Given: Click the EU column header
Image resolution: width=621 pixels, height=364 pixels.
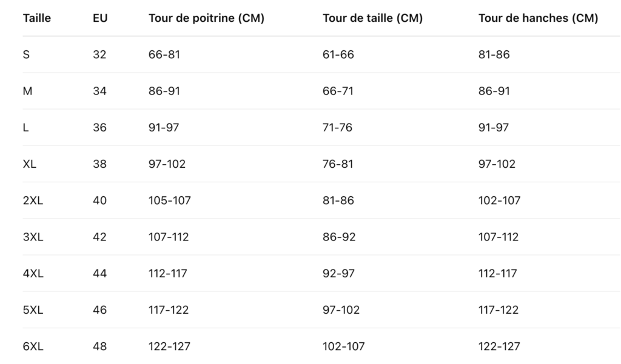Looking at the screenshot, I should 100,18.
